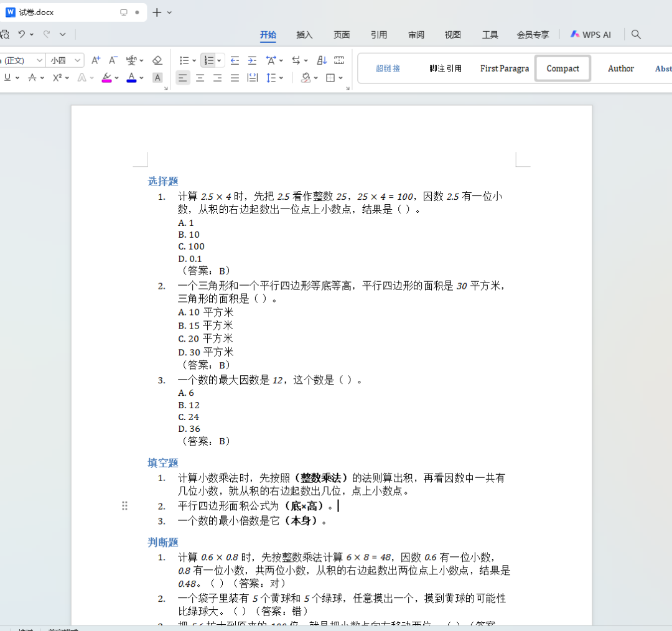Image resolution: width=672 pixels, height=631 pixels.
Task: Increase font size with A+ icon
Action: pyautogui.click(x=96, y=60)
